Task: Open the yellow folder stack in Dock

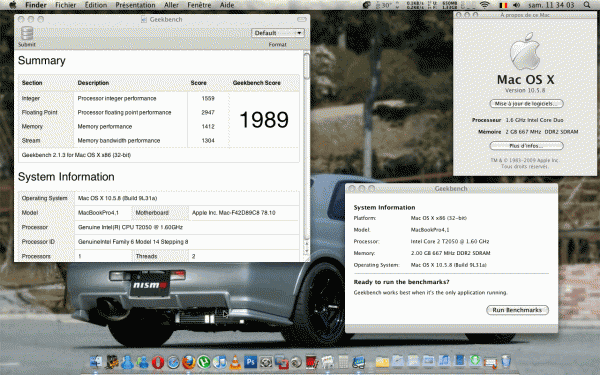Action: pyautogui.click(x=382, y=362)
